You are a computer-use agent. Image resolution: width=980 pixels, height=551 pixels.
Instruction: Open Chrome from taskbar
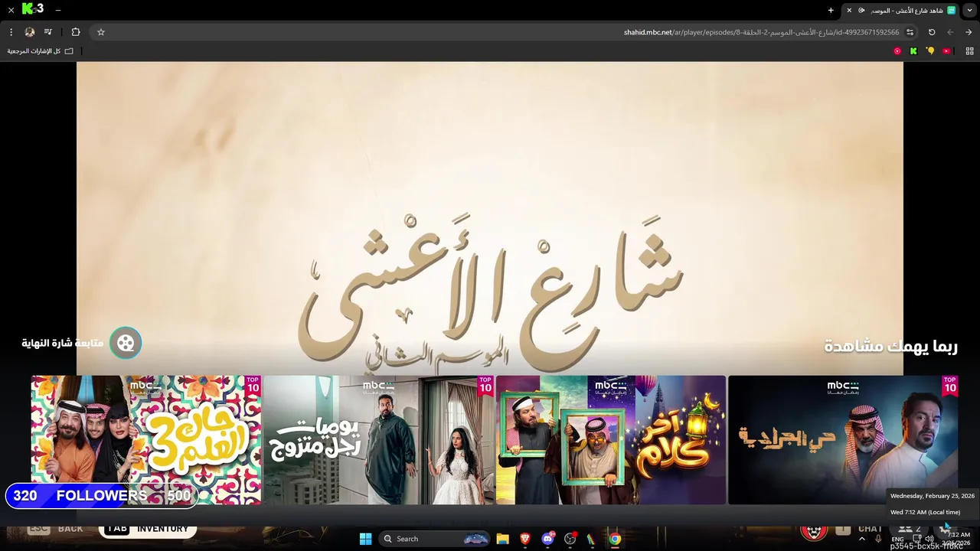point(615,539)
